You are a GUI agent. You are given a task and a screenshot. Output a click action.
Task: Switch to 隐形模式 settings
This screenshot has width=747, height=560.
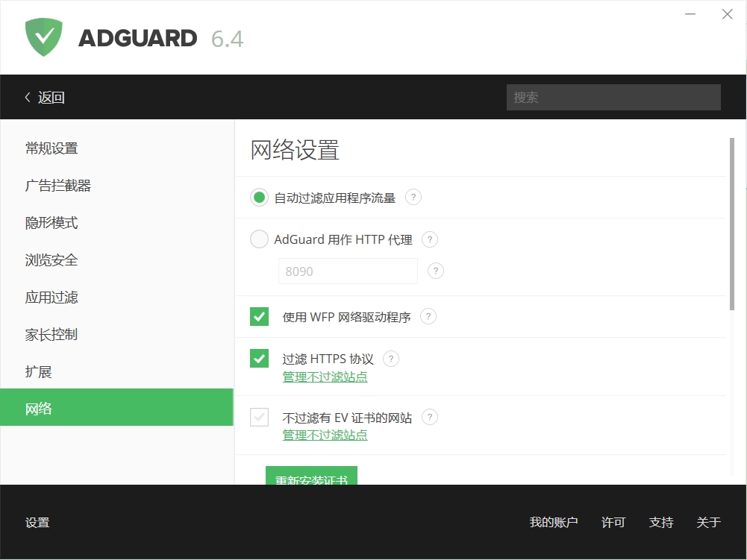click(x=116, y=222)
